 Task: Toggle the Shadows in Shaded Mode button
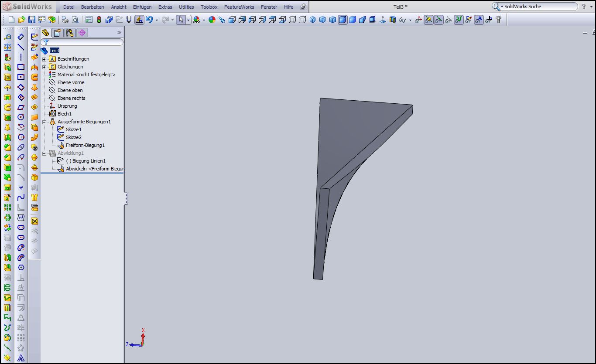373,20
